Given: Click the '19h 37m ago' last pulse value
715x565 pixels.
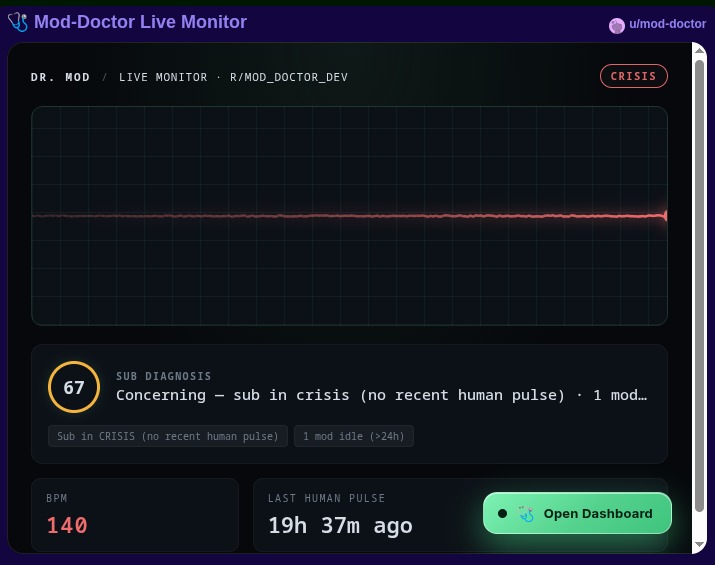Looking at the screenshot, I should pos(340,525).
